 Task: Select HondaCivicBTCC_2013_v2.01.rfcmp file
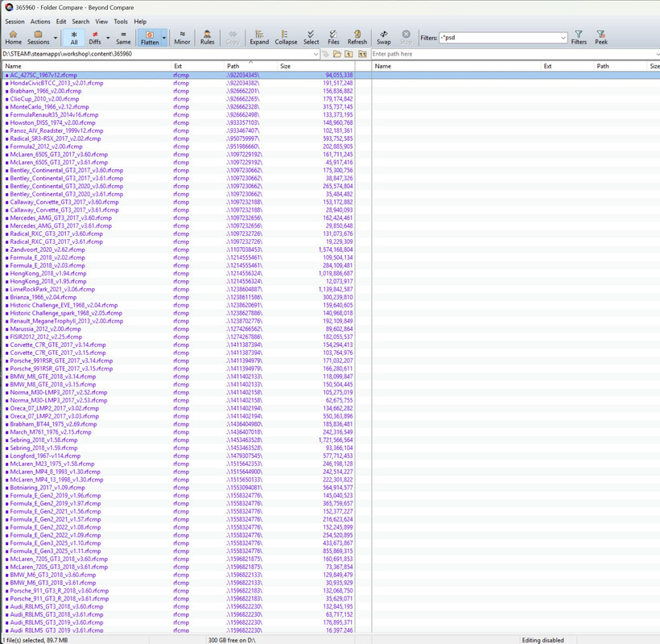coord(56,83)
